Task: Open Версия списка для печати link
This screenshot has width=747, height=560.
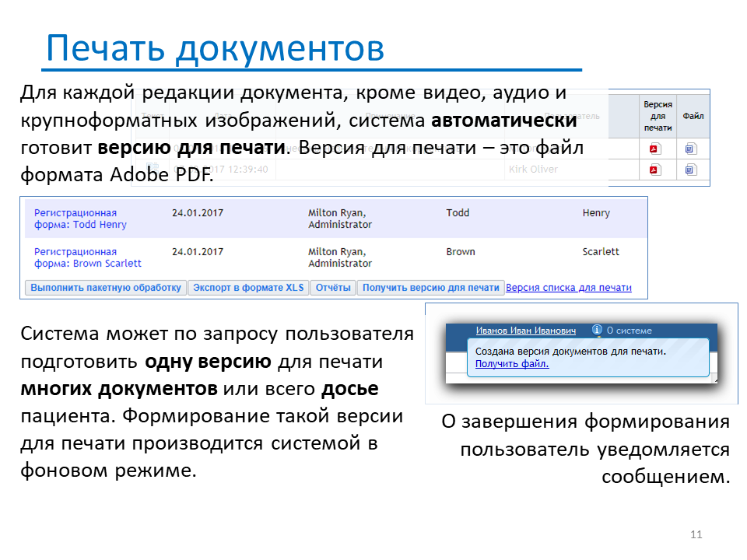Action: pos(569,288)
